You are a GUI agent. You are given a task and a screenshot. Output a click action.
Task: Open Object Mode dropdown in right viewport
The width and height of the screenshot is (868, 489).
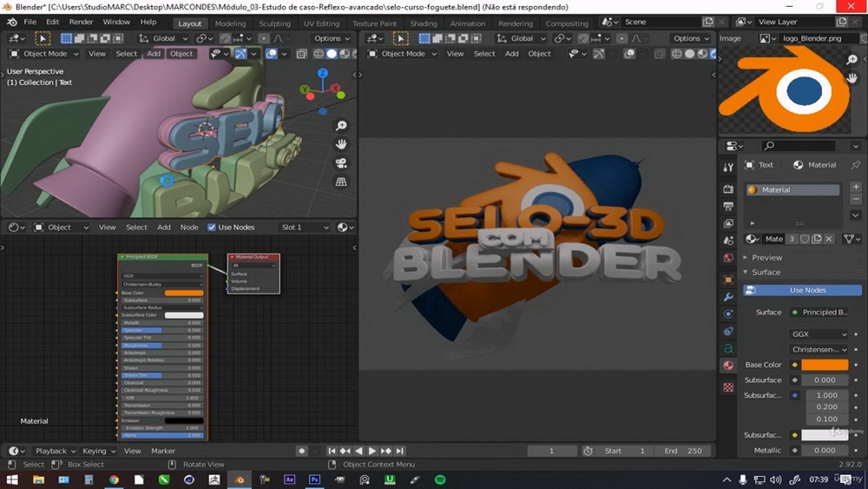(403, 54)
